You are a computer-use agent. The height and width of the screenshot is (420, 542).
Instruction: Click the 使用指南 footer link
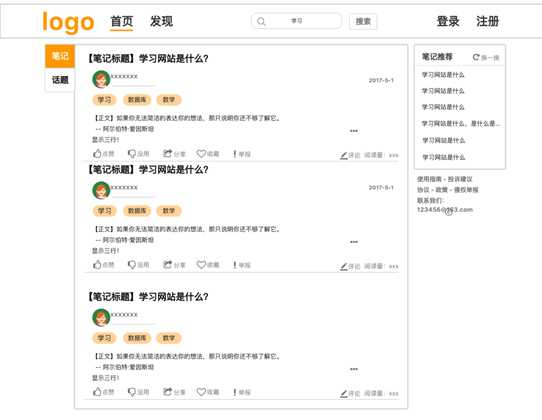pos(429,179)
